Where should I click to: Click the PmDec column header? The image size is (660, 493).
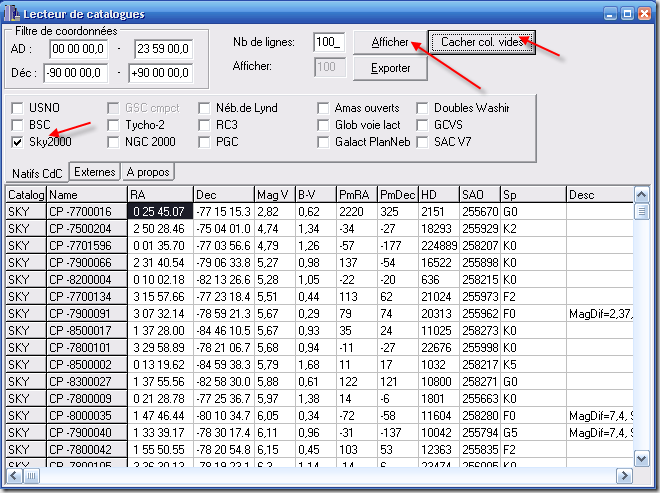(398, 195)
